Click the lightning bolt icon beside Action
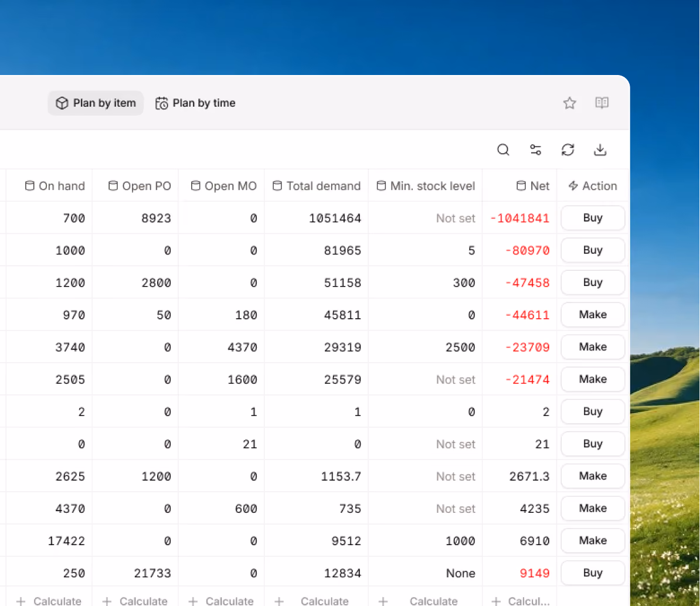 coord(573,186)
